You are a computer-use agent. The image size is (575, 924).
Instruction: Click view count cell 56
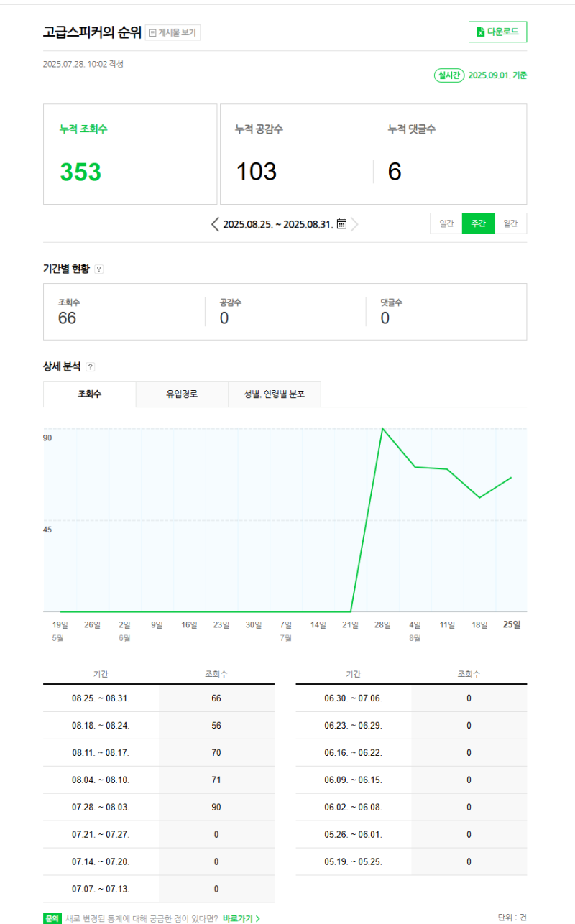(216, 726)
